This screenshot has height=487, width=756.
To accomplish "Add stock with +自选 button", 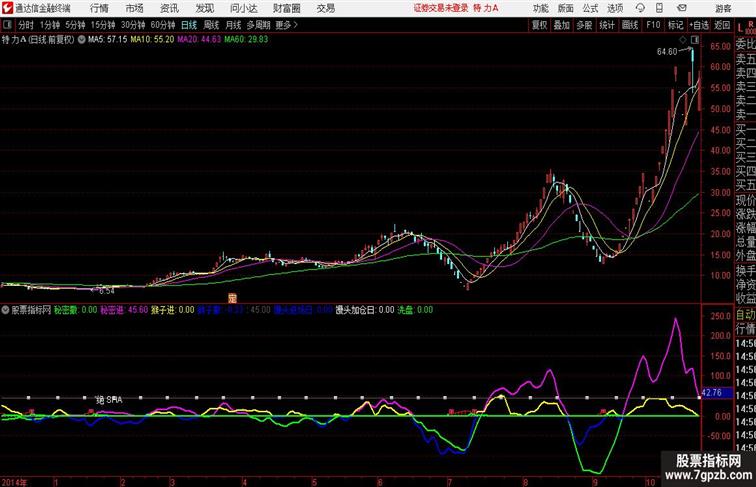I will click(699, 25).
